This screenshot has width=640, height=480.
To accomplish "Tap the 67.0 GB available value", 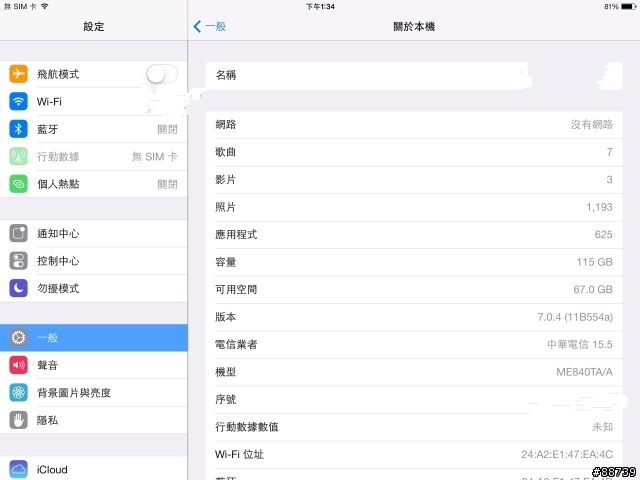I will tap(593, 289).
